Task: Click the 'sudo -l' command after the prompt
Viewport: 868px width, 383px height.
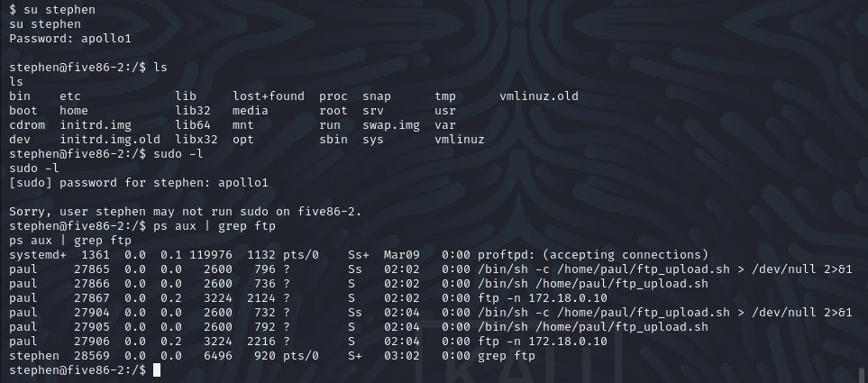Action: pos(178,154)
